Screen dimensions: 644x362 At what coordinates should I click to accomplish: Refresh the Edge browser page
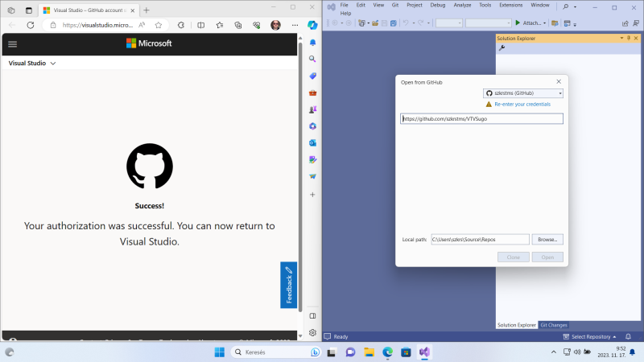click(x=31, y=25)
